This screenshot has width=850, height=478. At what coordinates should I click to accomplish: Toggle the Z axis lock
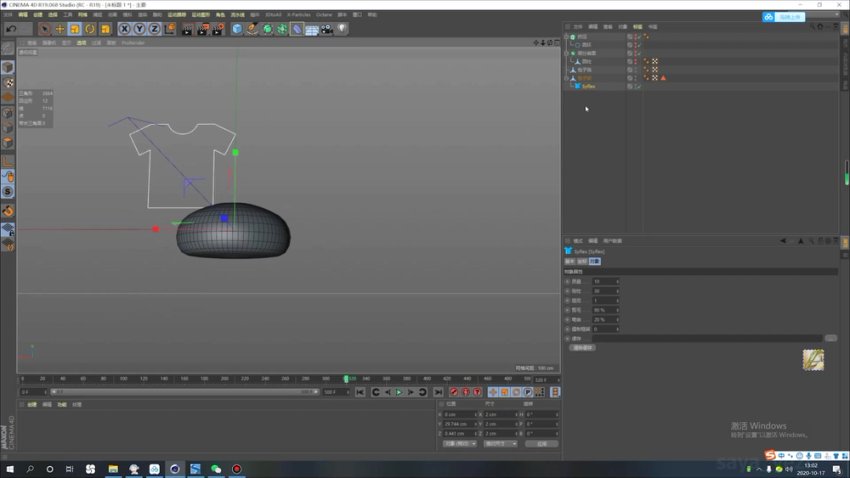pos(154,29)
